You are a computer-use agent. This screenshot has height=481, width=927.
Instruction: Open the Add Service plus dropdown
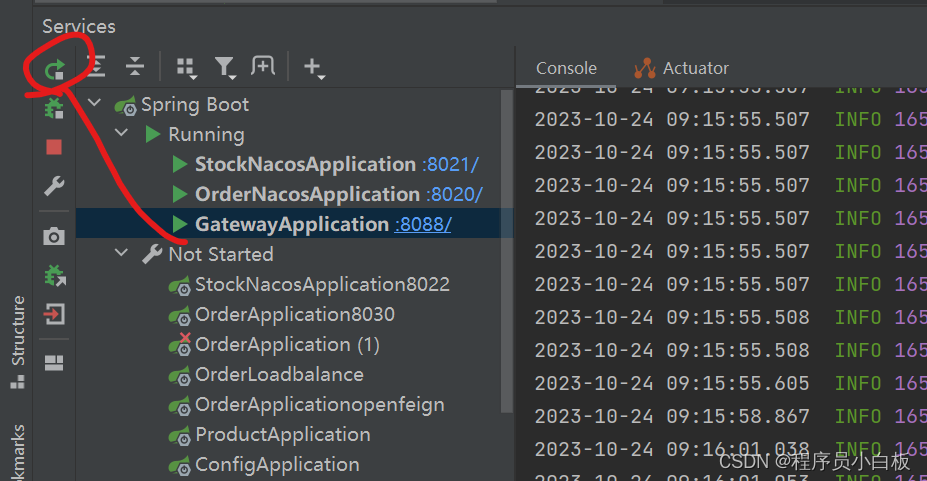314,68
